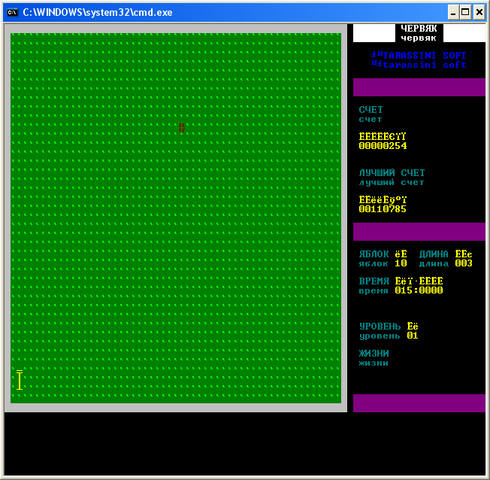Close the cmd.exe window
This screenshot has width=490, height=480.
pos(479,13)
